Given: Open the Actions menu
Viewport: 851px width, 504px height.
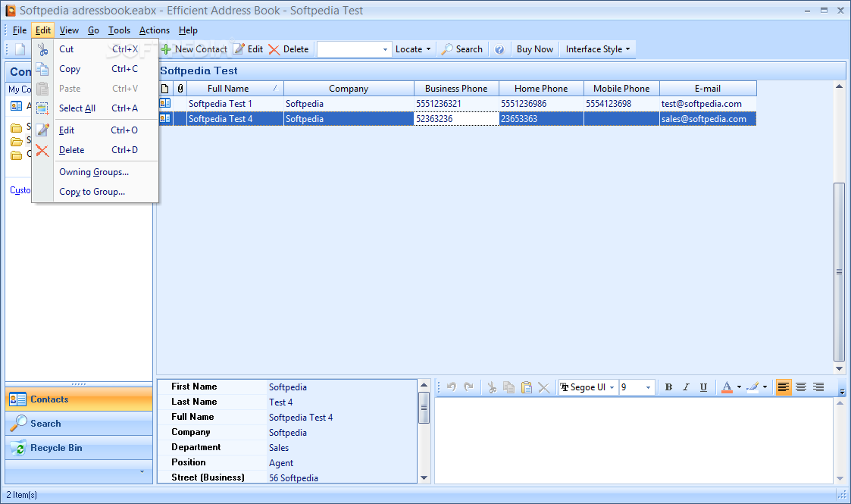Looking at the screenshot, I should (x=154, y=30).
